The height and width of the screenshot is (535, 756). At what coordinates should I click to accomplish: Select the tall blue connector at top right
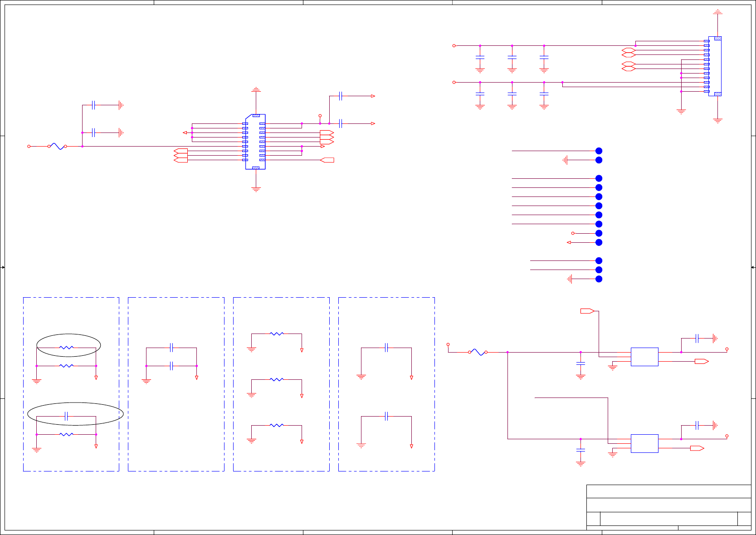pyautogui.click(x=715, y=66)
